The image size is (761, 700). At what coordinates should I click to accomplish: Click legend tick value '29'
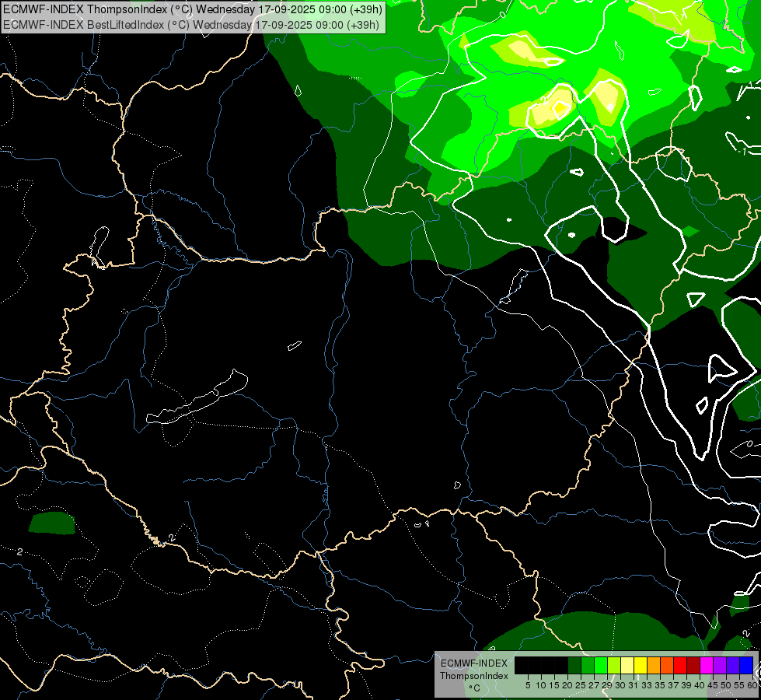click(607, 685)
